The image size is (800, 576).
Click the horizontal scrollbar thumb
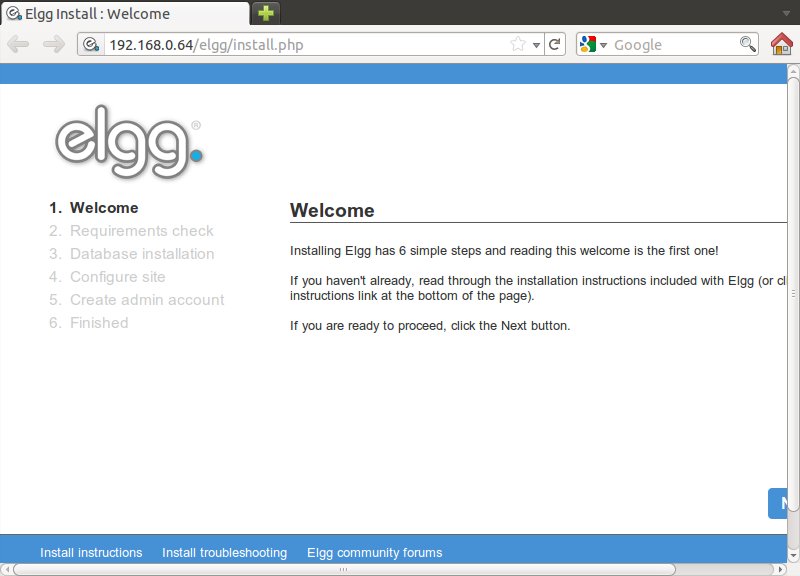coord(344,569)
